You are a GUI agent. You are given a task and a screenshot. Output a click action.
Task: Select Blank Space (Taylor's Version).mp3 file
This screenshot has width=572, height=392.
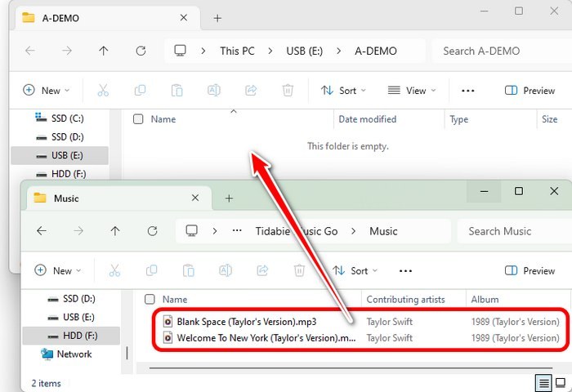click(246, 322)
